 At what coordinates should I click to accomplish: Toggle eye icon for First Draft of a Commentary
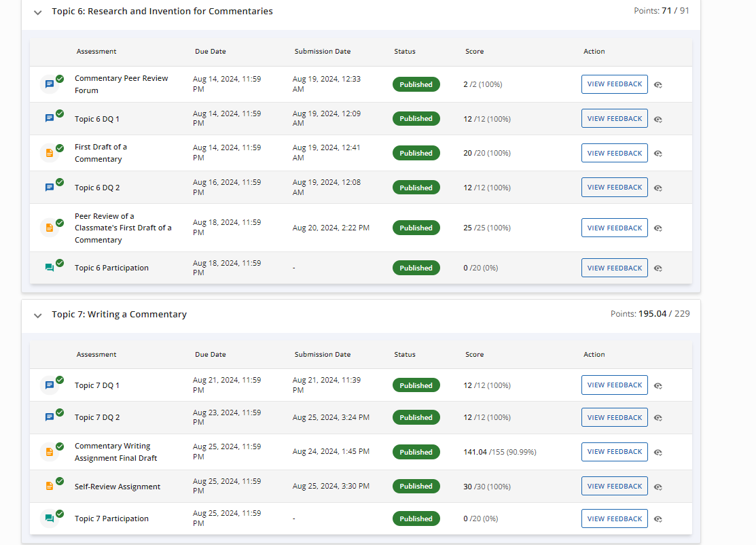pos(658,154)
